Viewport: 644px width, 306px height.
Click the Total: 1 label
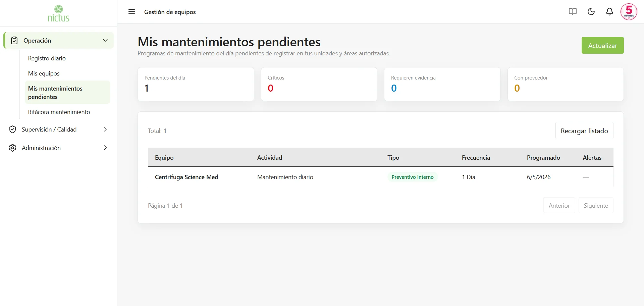point(157,131)
